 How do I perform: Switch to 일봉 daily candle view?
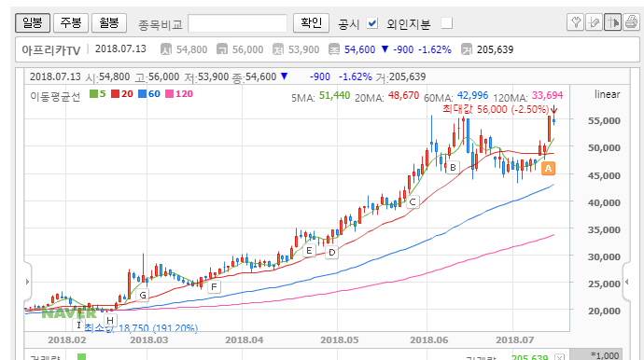(x=33, y=22)
